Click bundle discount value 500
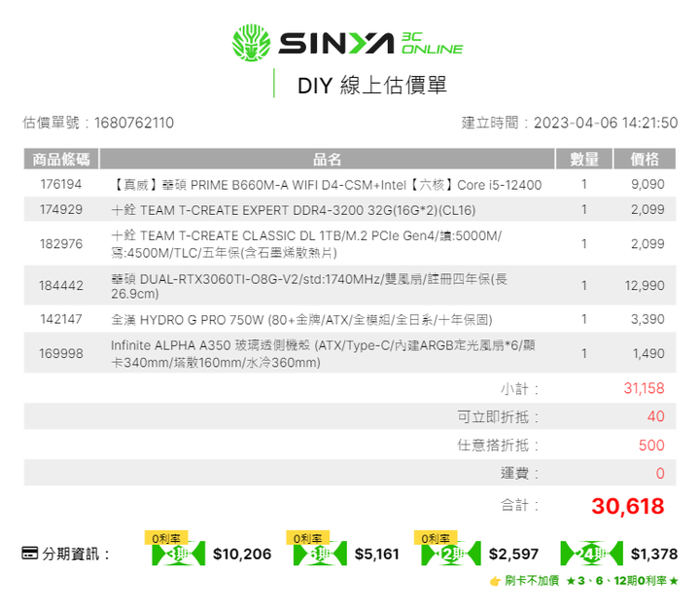 tap(651, 445)
